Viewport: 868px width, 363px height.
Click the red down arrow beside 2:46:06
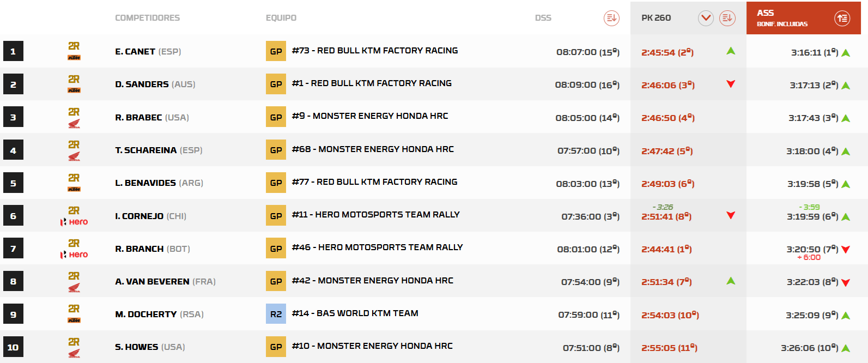(731, 84)
